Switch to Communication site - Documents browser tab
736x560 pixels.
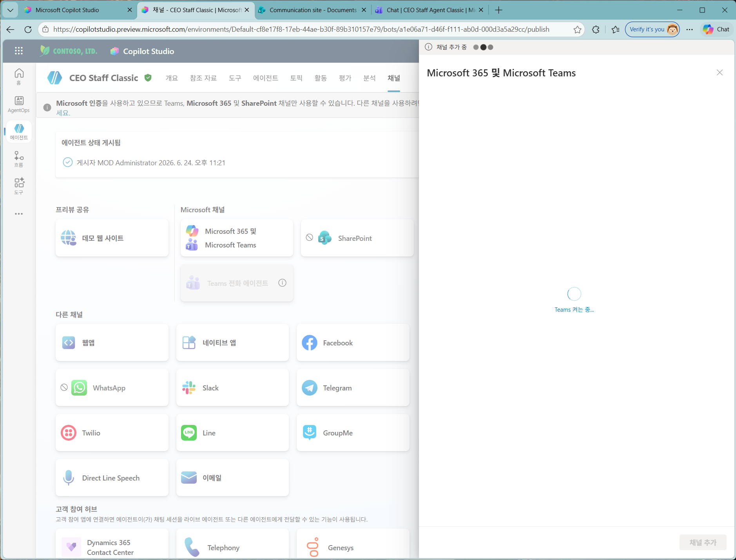pos(313,10)
